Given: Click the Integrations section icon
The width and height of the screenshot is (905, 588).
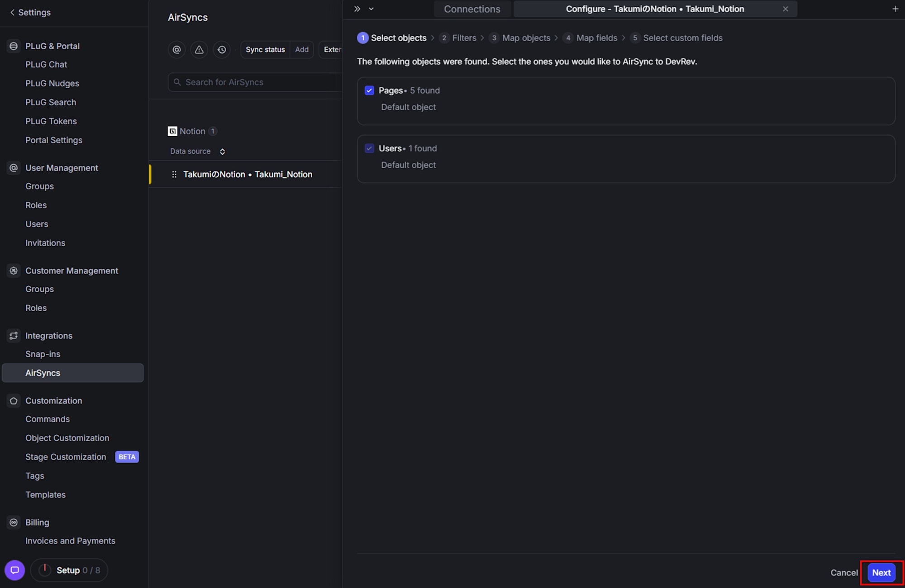Looking at the screenshot, I should click(14, 336).
